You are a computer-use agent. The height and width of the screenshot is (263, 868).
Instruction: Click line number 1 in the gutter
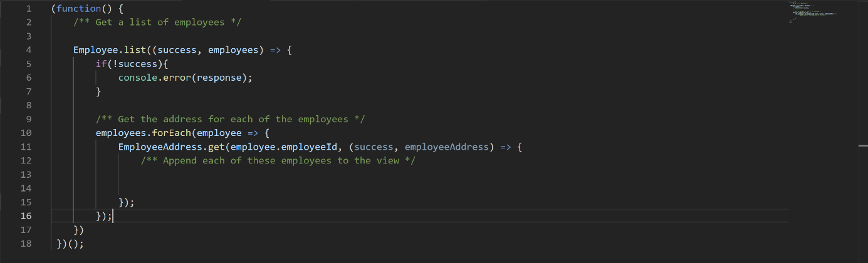click(28, 9)
